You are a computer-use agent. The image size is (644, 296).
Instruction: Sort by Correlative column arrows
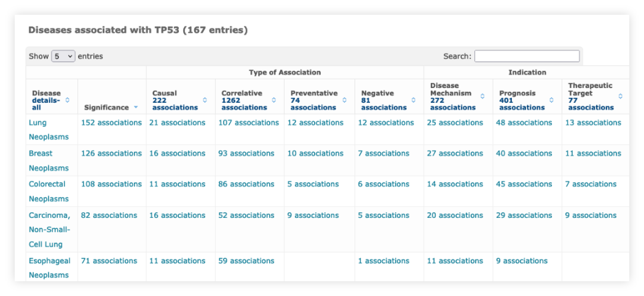[274, 100]
